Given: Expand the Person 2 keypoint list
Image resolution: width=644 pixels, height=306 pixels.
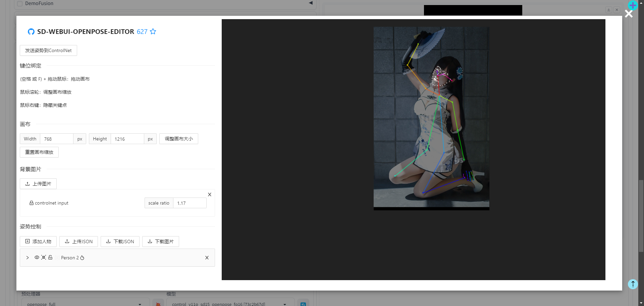Looking at the screenshot, I should click(x=28, y=258).
